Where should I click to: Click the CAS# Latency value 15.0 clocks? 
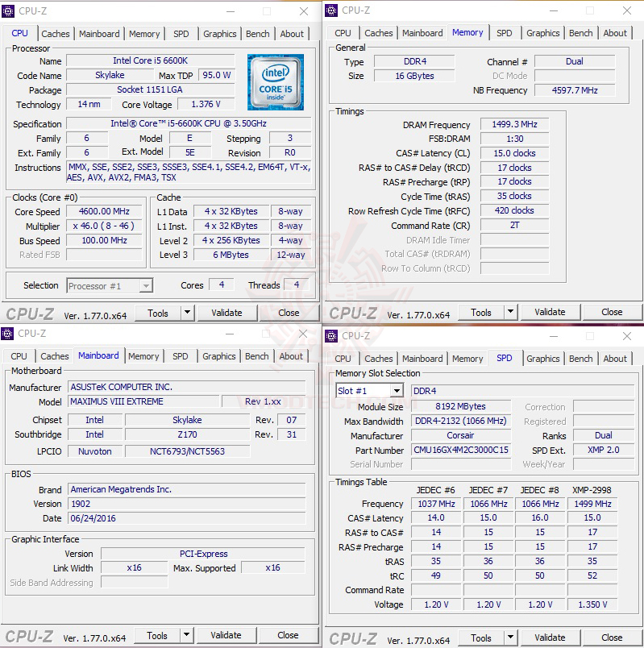(514, 153)
